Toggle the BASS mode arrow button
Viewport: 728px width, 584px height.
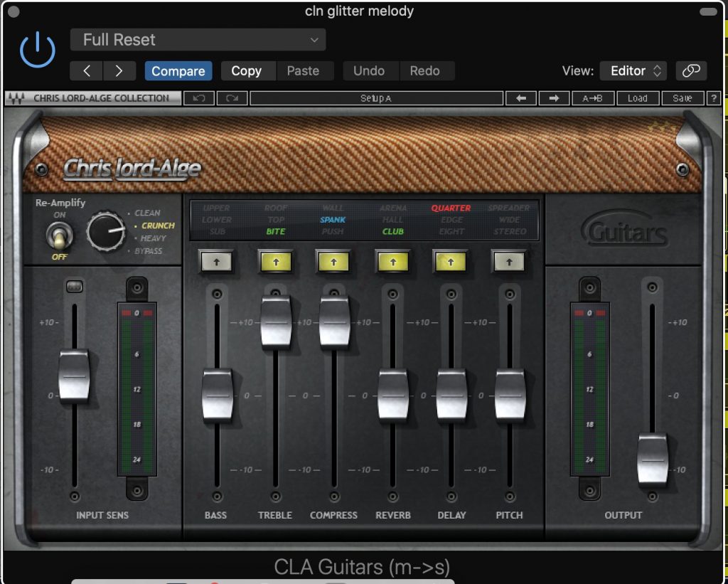click(x=216, y=262)
